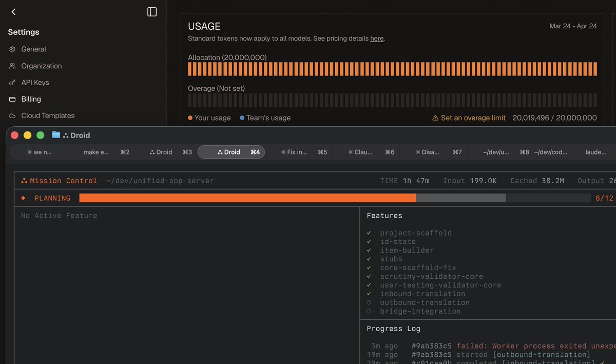Click the Features panel heading

click(x=384, y=216)
